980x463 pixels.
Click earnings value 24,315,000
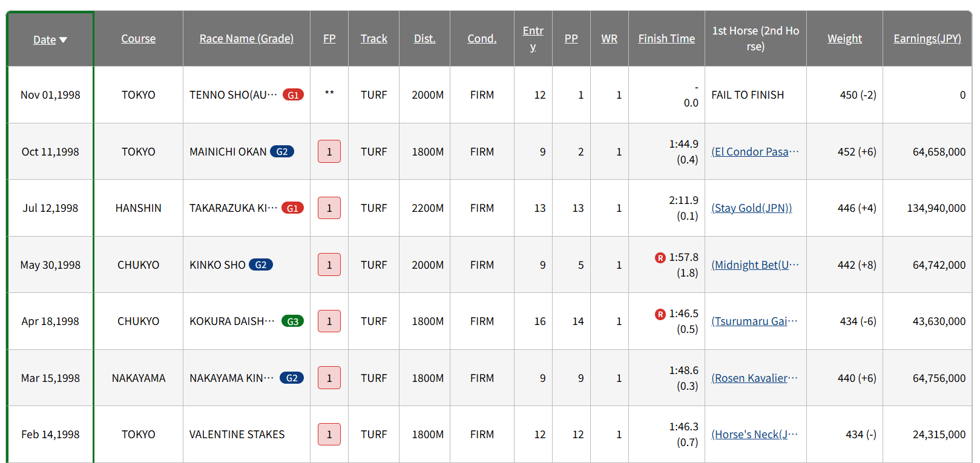pos(939,435)
